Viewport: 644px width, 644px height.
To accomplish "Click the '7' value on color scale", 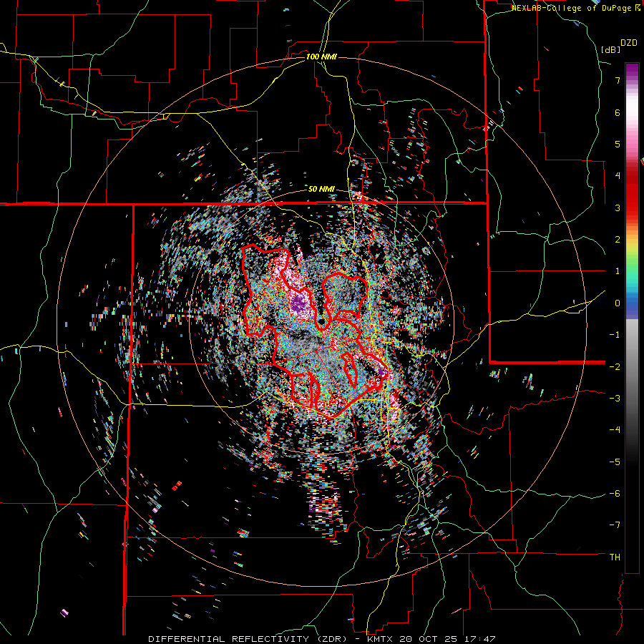I will coord(618,80).
